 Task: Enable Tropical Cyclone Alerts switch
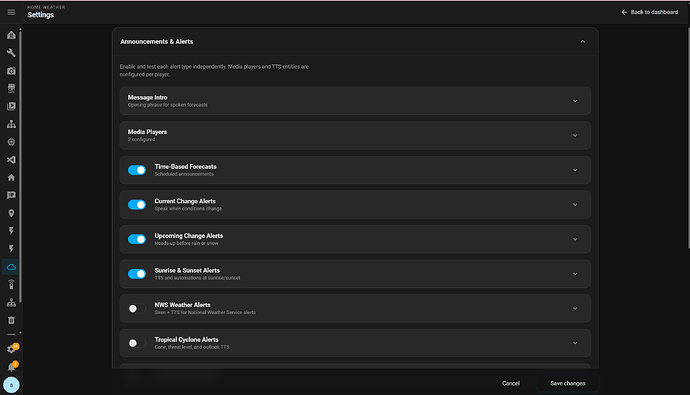(x=137, y=343)
